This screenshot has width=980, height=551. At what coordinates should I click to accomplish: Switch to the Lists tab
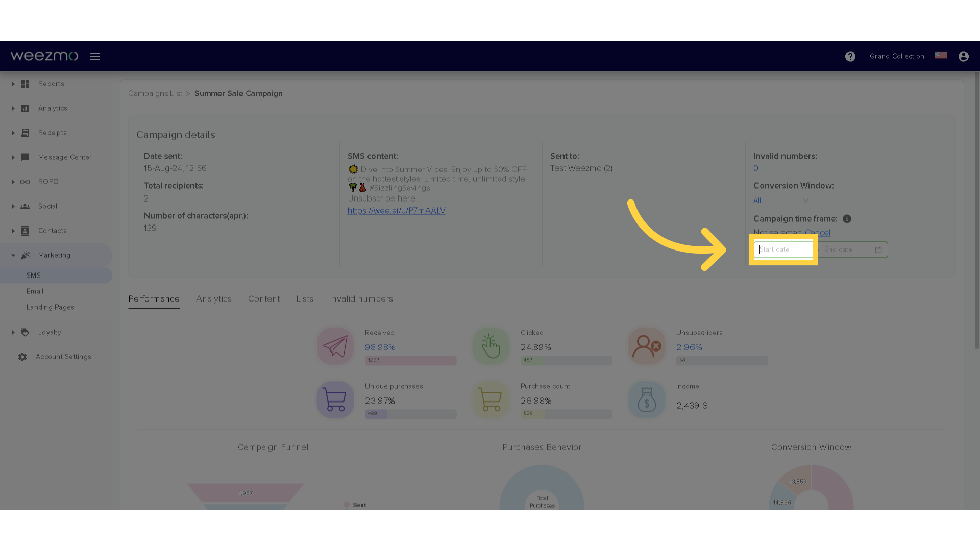(x=305, y=299)
